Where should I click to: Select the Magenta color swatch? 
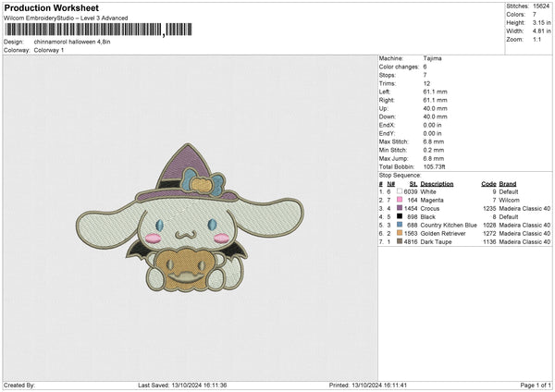pos(401,200)
